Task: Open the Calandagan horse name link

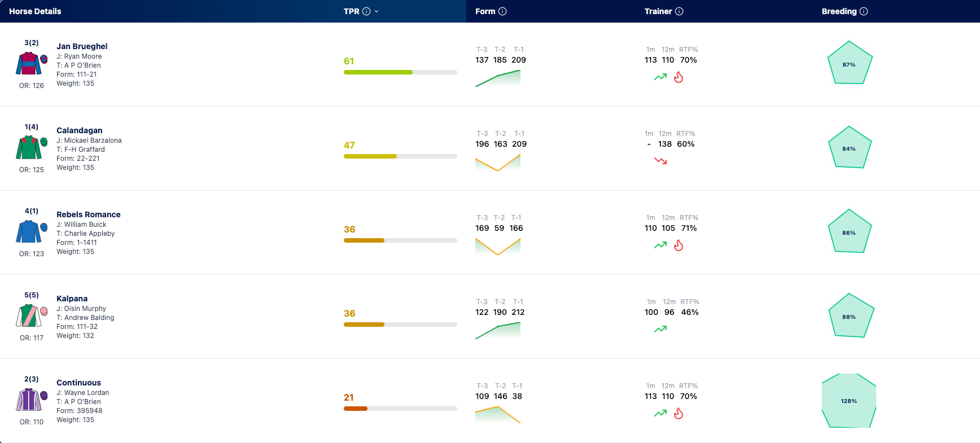Action: click(80, 130)
